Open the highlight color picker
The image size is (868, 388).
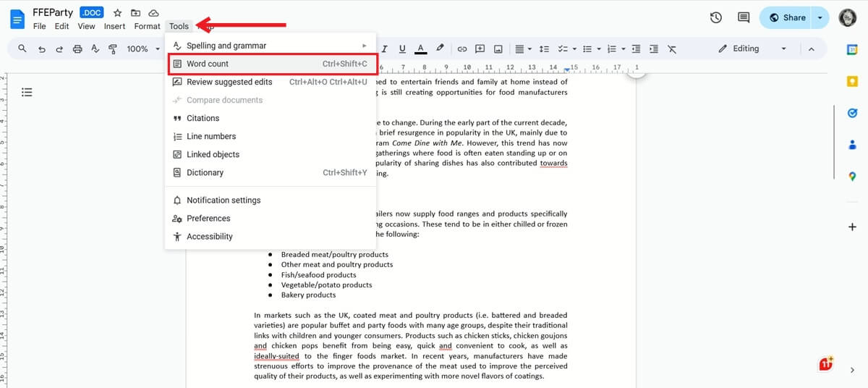coord(438,48)
